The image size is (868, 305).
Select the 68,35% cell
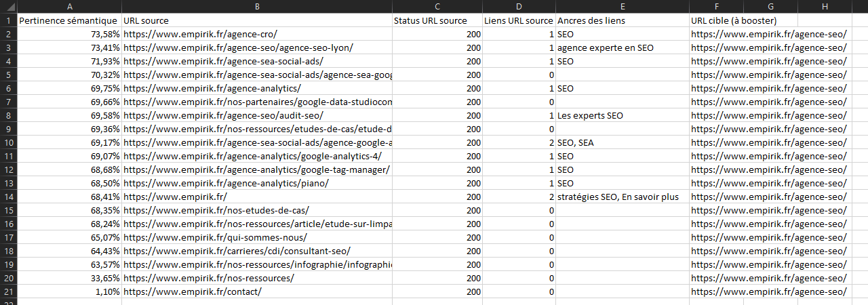click(69, 210)
